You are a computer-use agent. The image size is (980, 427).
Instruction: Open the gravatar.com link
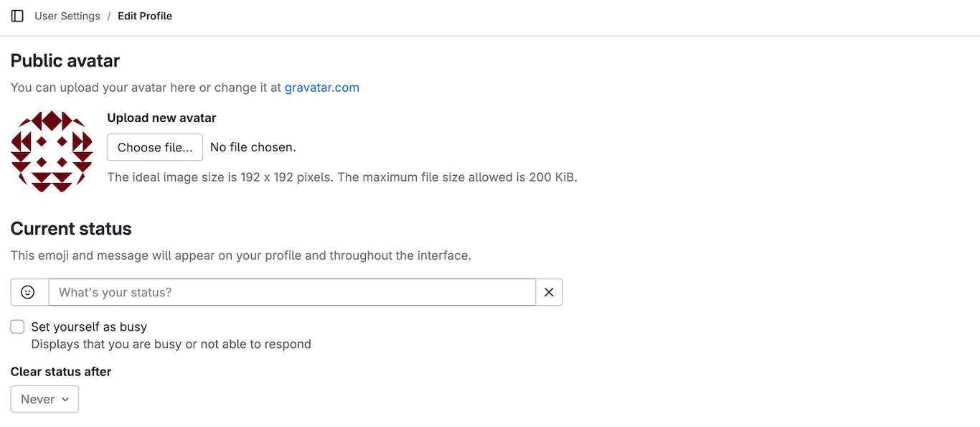[321, 87]
